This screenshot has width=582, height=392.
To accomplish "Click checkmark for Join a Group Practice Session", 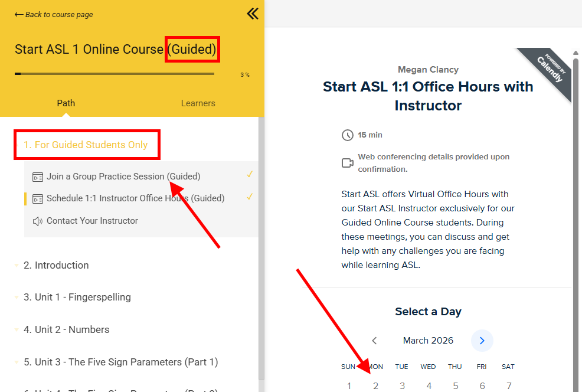I will point(250,174).
